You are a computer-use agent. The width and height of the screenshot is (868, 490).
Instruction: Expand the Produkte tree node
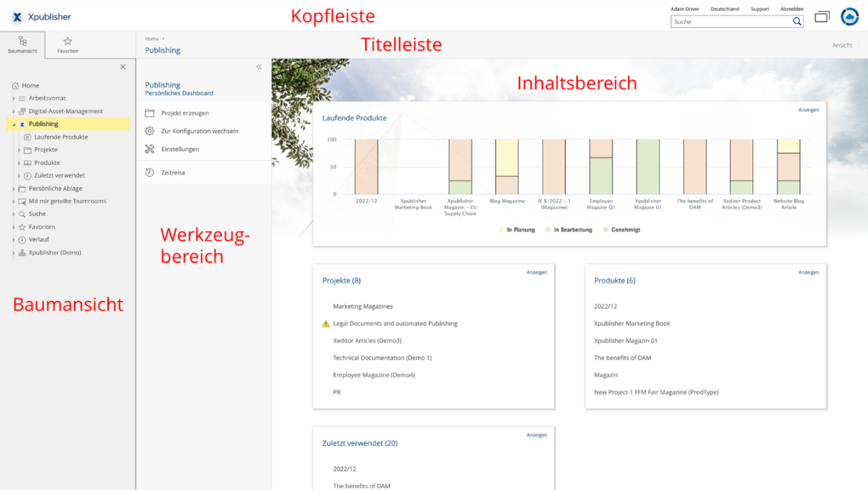(19, 163)
